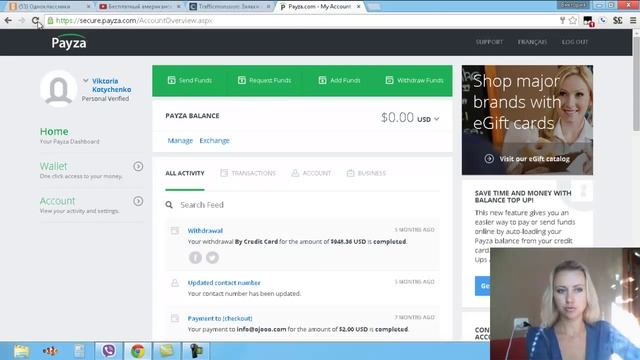Click in the Search Feed field
The height and width of the screenshot is (360, 640).
pyautogui.click(x=302, y=204)
